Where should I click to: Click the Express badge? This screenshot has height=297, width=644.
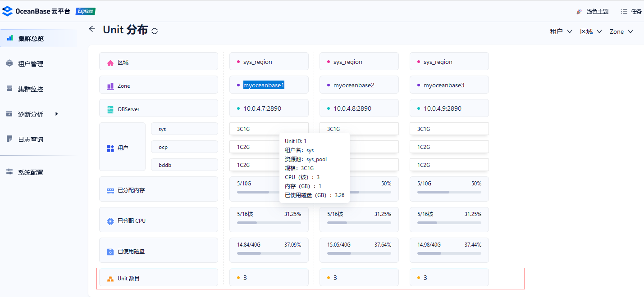pyautogui.click(x=85, y=11)
